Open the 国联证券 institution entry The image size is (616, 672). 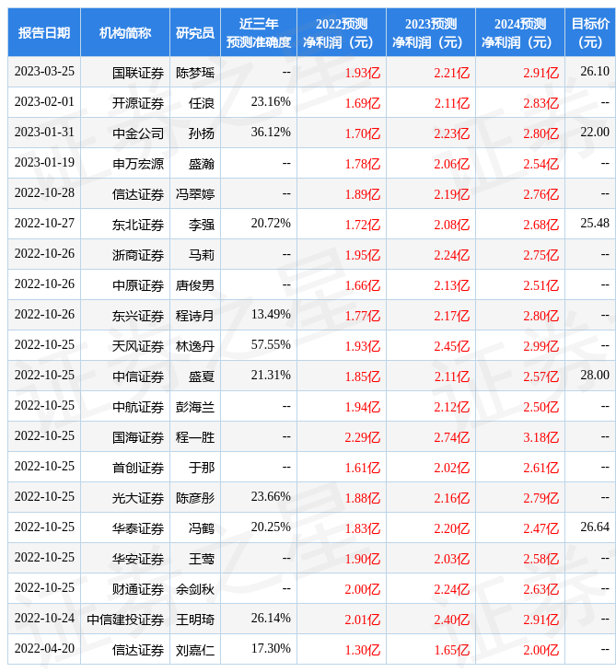point(138,72)
